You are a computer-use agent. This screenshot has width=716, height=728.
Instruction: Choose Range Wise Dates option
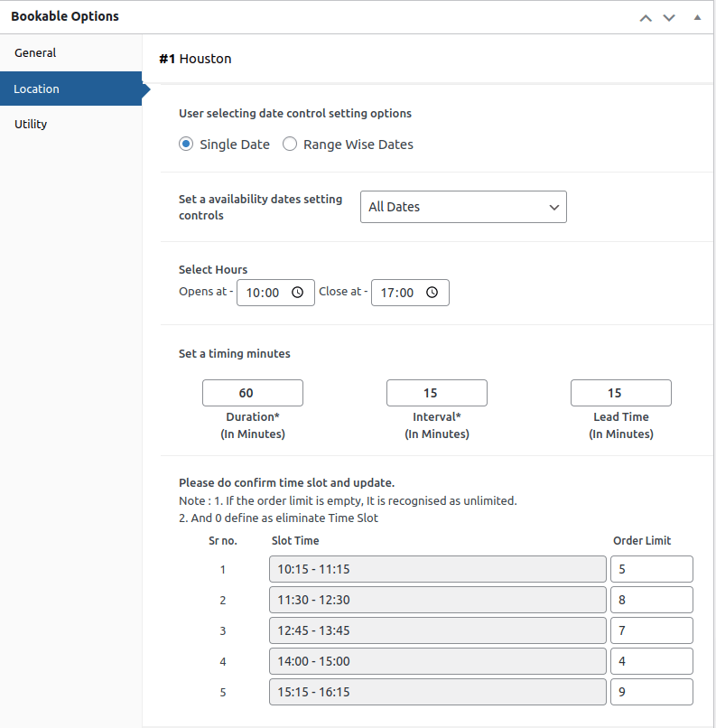click(290, 144)
